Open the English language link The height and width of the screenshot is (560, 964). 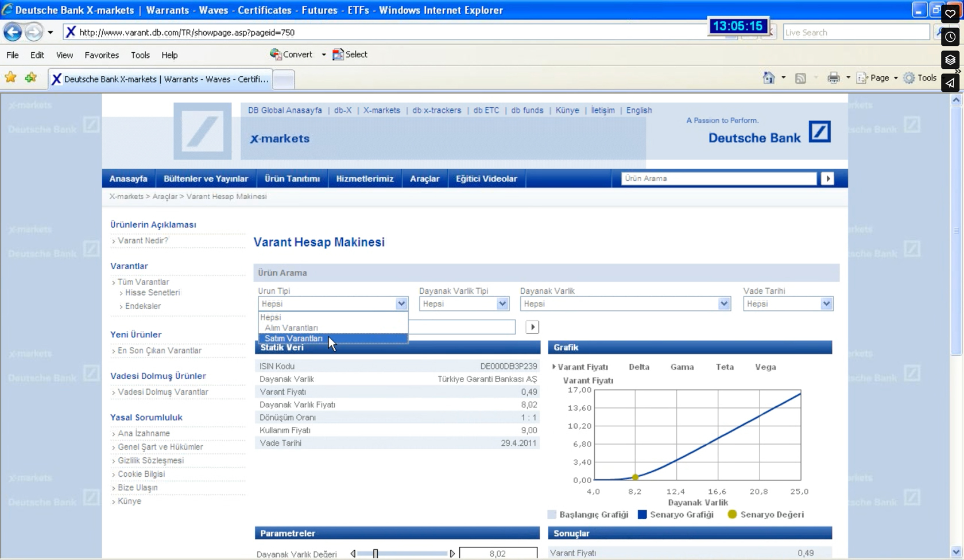point(639,110)
